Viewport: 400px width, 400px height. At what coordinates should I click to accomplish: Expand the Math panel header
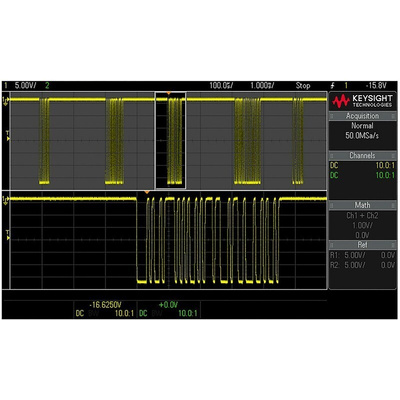click(362, 205)
